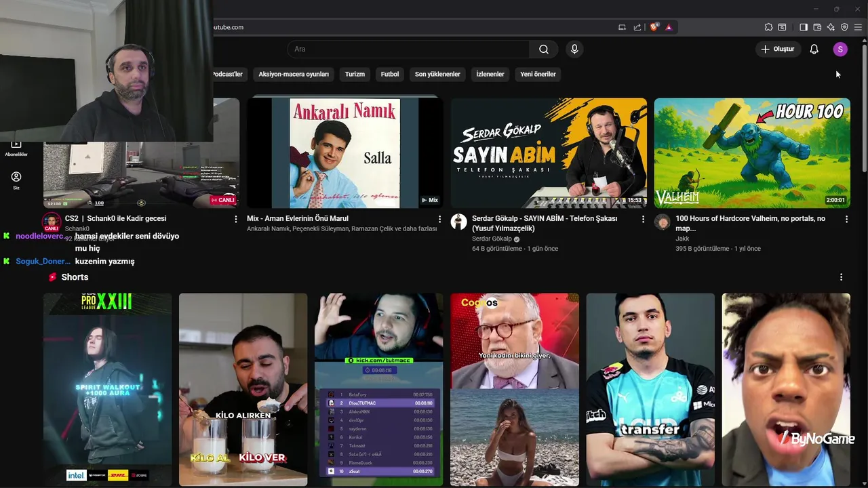Open the SAYIN ABİM Telefon Şakası thumbnail

[549, 153]
